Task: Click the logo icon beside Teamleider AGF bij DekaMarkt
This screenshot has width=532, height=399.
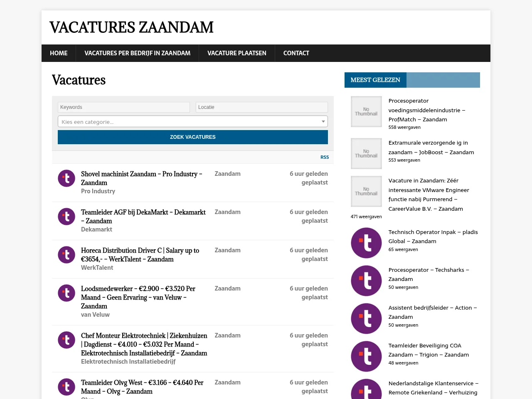Action: 66,217
